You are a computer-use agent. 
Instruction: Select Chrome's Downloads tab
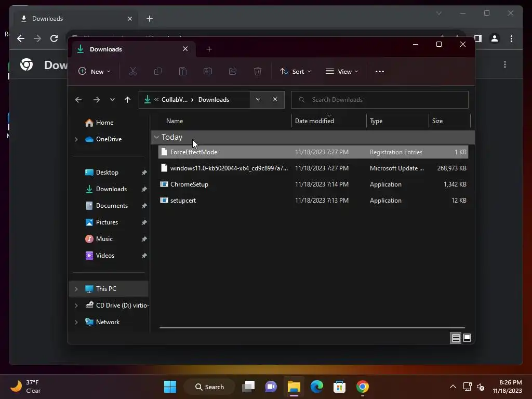[x=76, y=19]
